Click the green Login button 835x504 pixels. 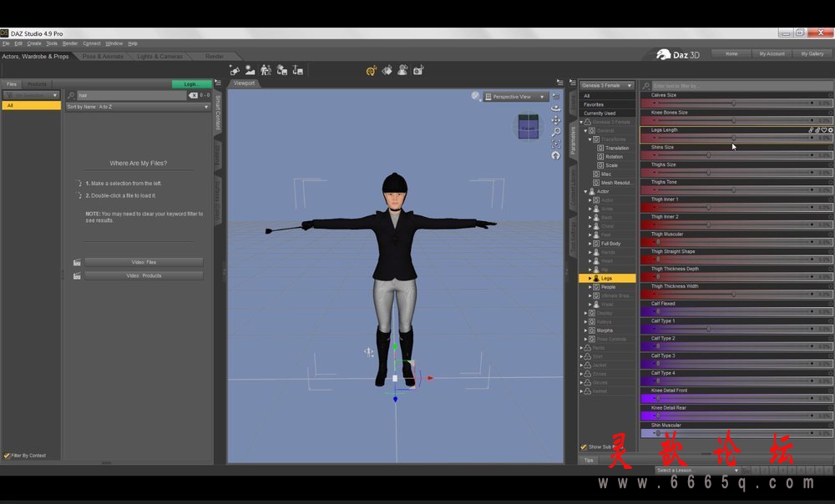192,84
